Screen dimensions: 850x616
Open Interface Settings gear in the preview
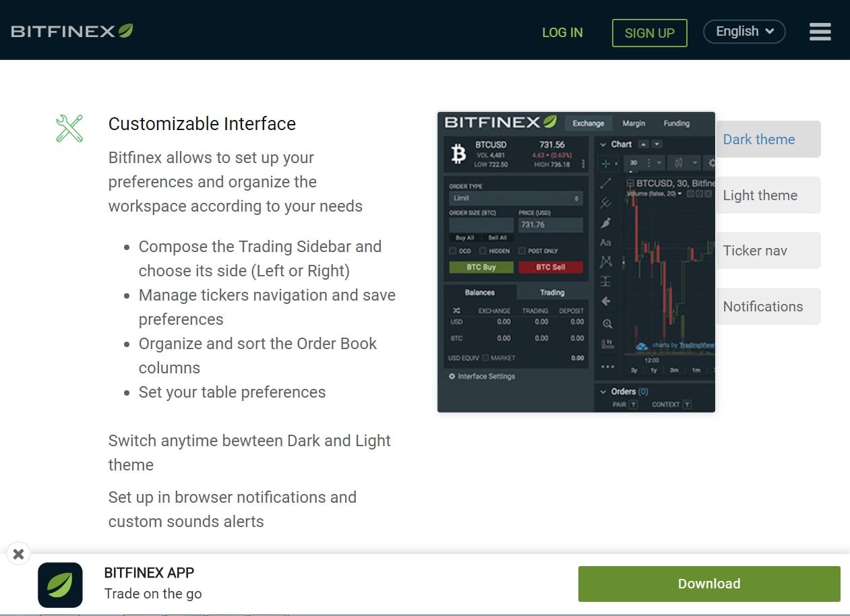click(452, 376)
